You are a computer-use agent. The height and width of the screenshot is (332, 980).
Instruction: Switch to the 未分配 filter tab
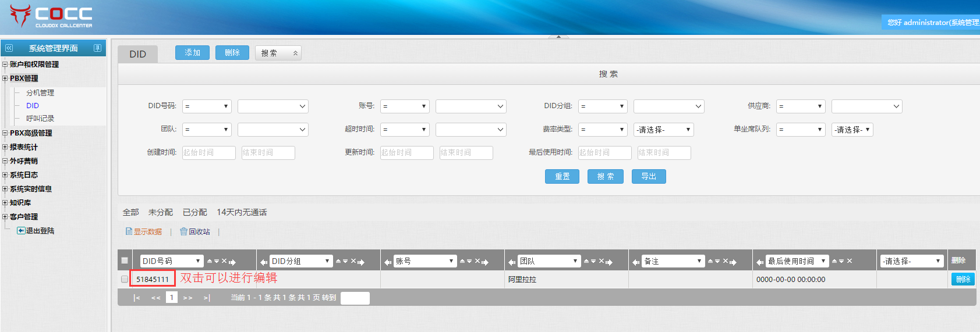tap(161, 212)
